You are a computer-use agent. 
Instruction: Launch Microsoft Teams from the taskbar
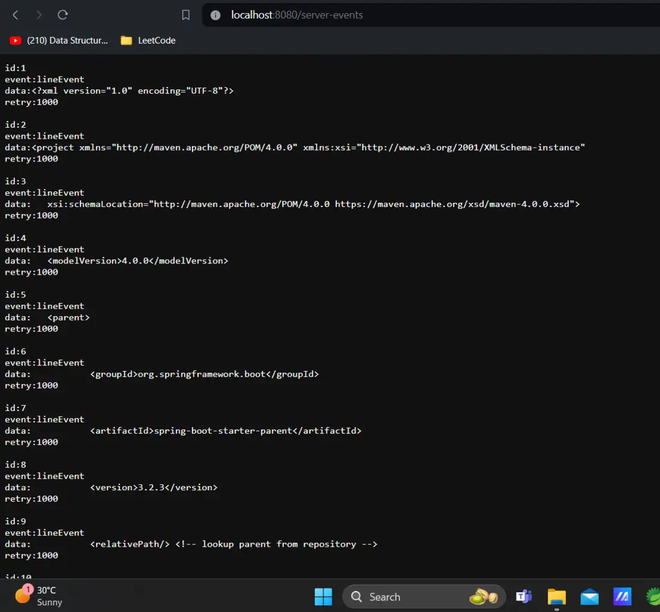pyautogui.click(x=524, y=596)
